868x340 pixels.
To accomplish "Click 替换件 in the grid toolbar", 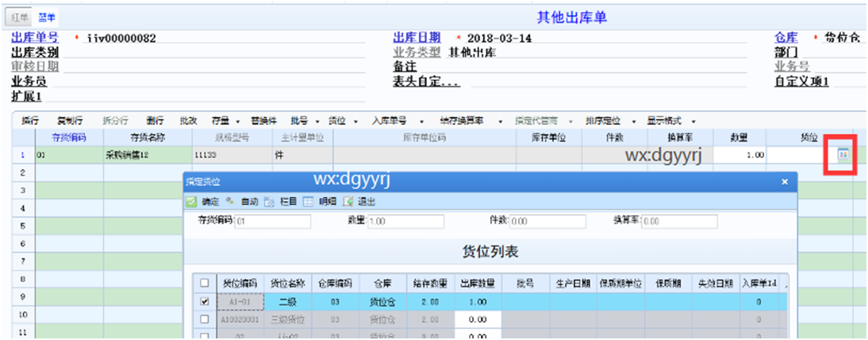I will pyautogui.click(x=263, y=121).
